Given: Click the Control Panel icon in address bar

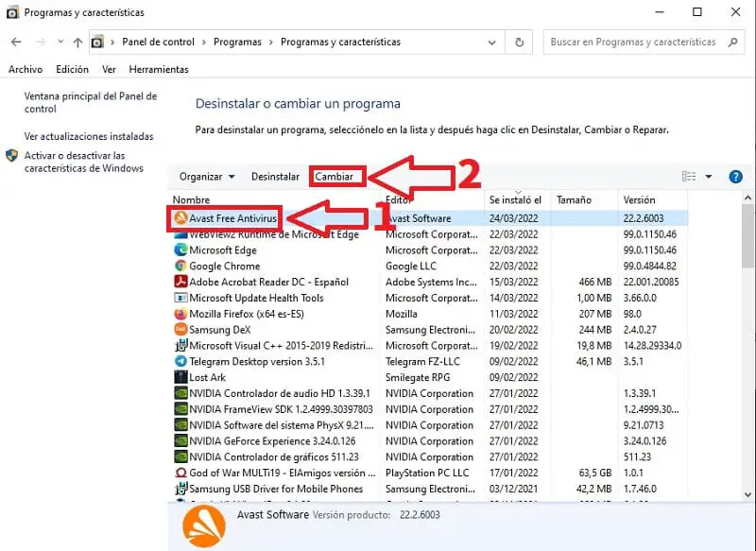Looking at the screenshot, I should pos(97,42).
